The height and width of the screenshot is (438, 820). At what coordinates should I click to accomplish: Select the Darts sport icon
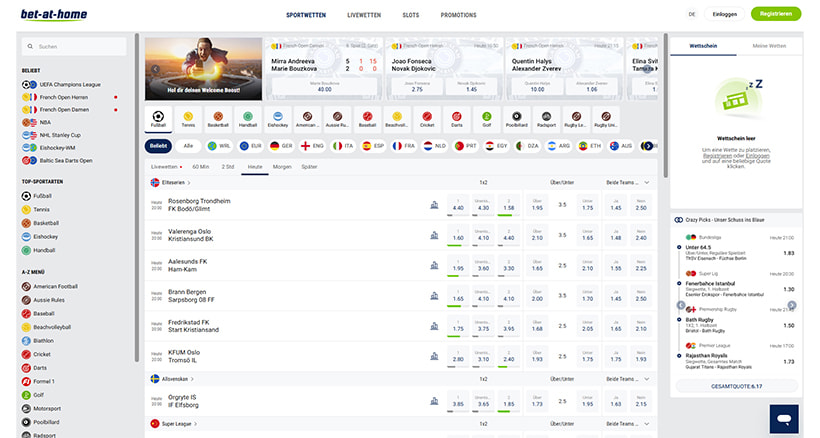click(457, 119)
